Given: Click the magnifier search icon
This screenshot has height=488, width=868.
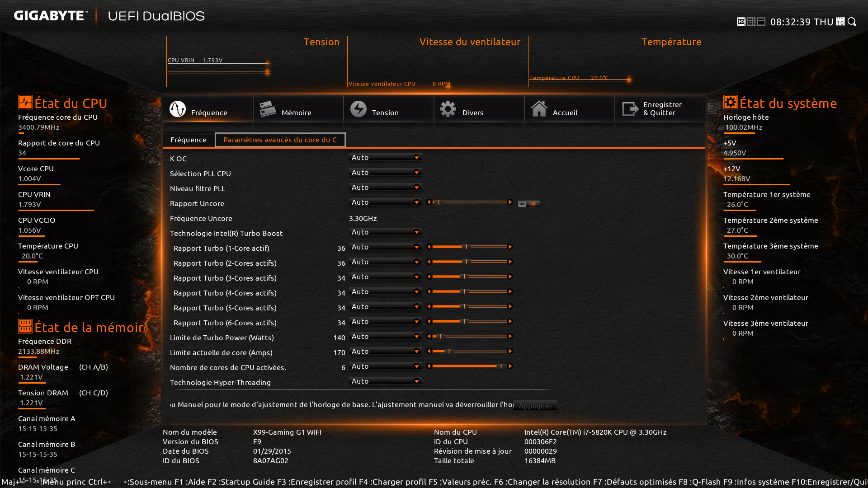Looking at the screenshot, I should 852,22.
